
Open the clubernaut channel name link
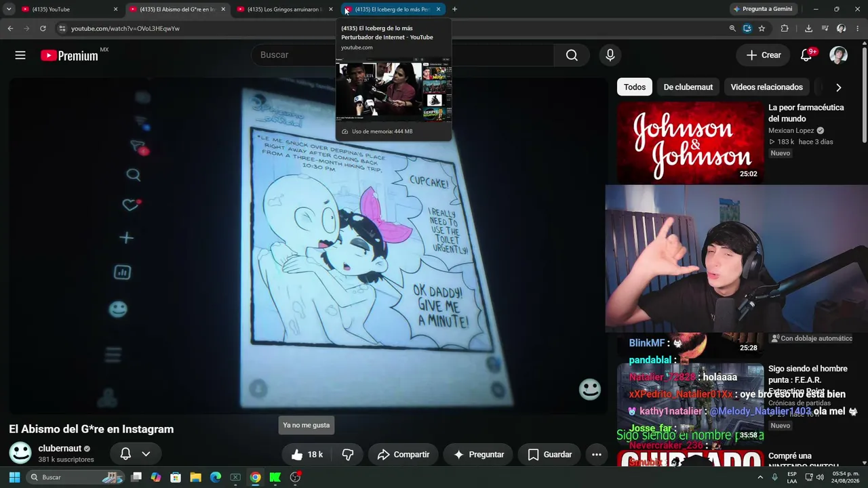pyautogui.click(x=60, y=448)
